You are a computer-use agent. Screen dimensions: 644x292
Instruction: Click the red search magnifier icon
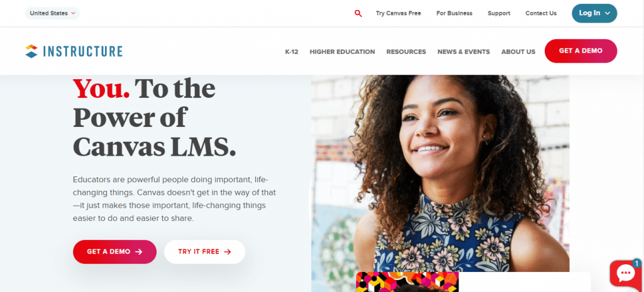[358, 14]
